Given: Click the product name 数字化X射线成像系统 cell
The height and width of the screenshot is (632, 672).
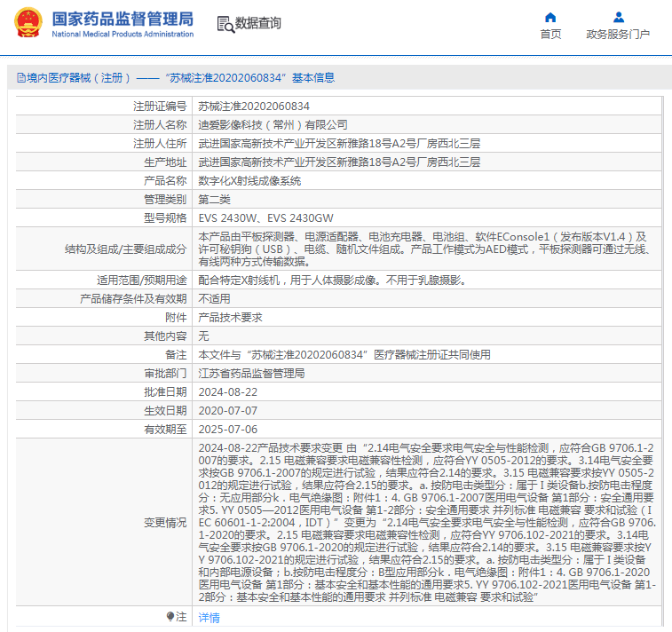Looking at the screenshot, I should (x=427, y=181).
